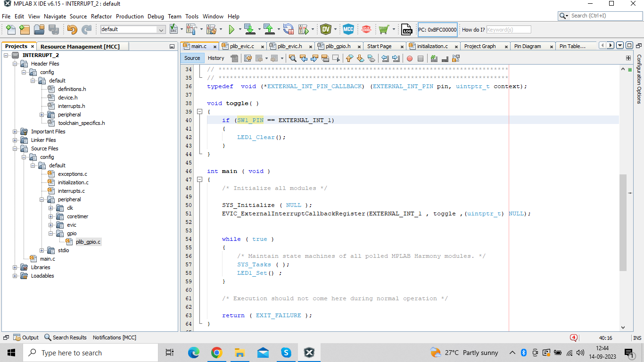
Task: Click Search Results in status bar
Action: coord(66,337)
